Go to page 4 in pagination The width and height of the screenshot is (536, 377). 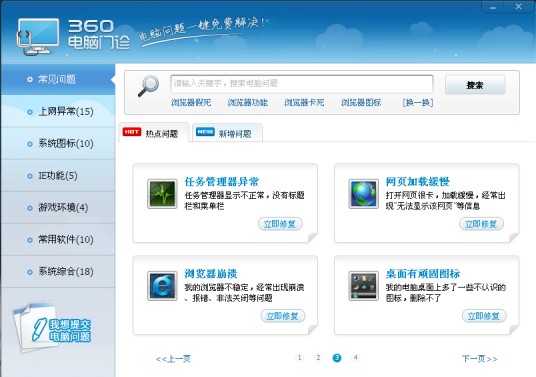coord(356,358)
